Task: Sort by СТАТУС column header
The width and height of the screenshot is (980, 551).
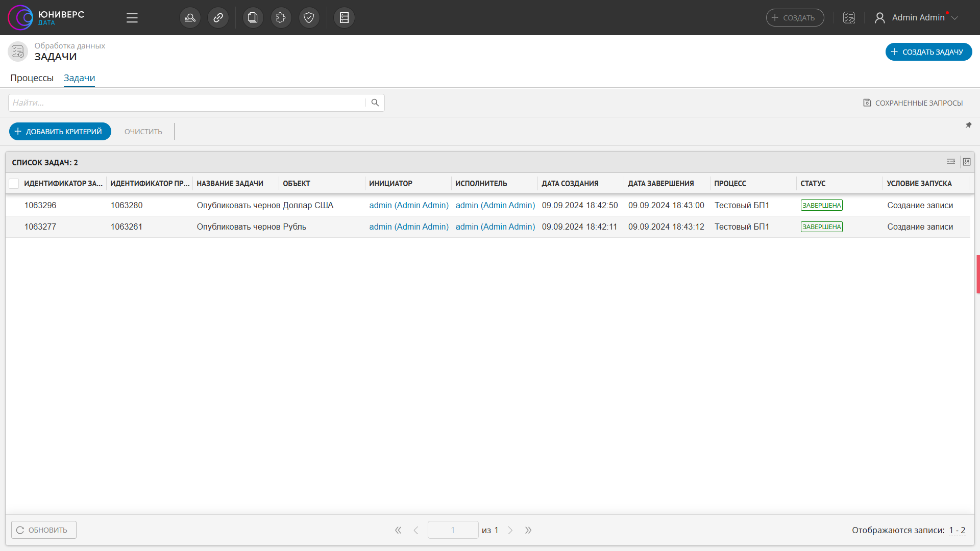Action: [x=813, y=184]
